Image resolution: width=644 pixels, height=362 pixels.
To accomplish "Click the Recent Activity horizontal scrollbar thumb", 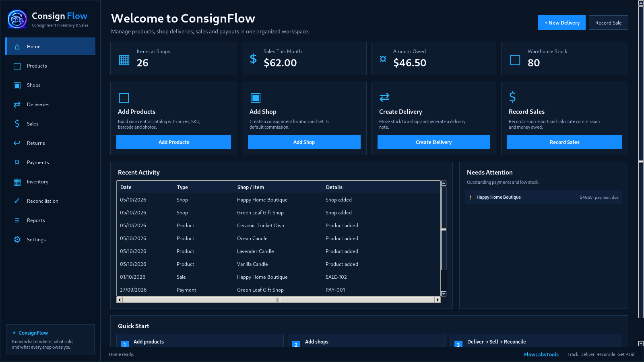I will [x=278, y=300].
